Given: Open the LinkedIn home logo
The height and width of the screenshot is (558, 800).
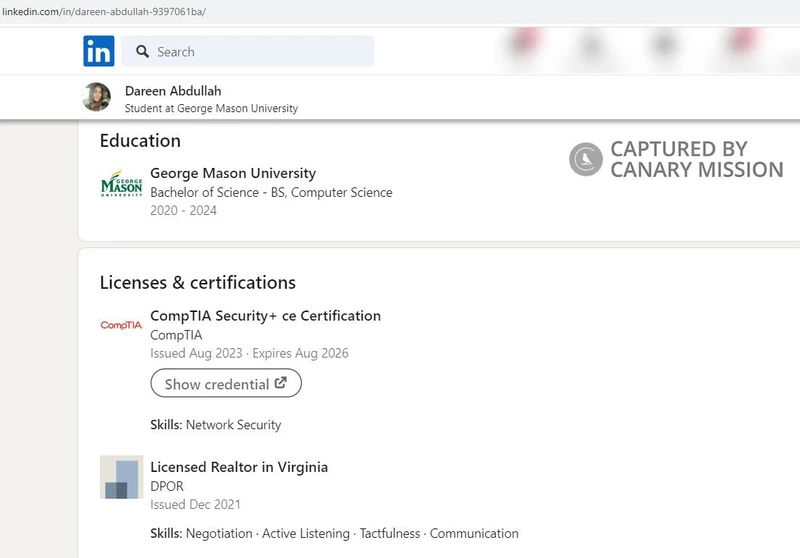Looking at the screenshot, I should click(98, 51).
